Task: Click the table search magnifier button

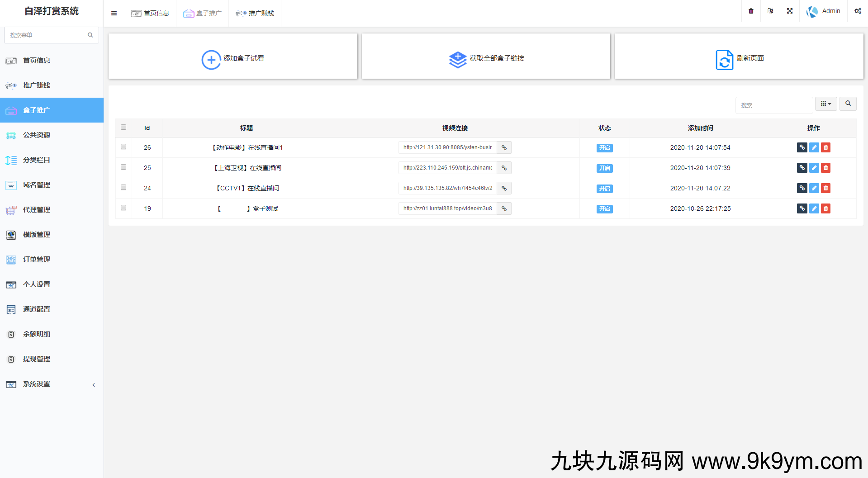Action: click(848, 104)
